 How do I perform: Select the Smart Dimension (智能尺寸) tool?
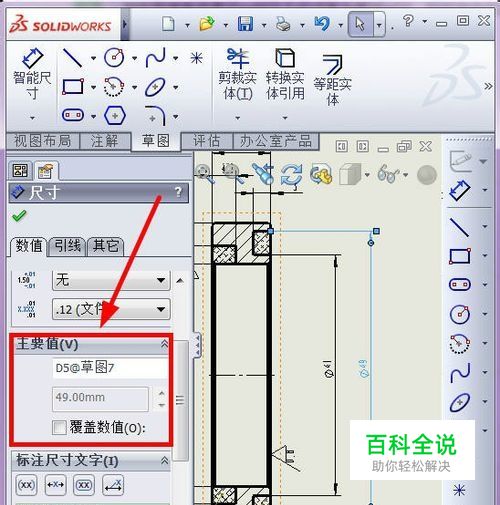[x=32, y=74]
